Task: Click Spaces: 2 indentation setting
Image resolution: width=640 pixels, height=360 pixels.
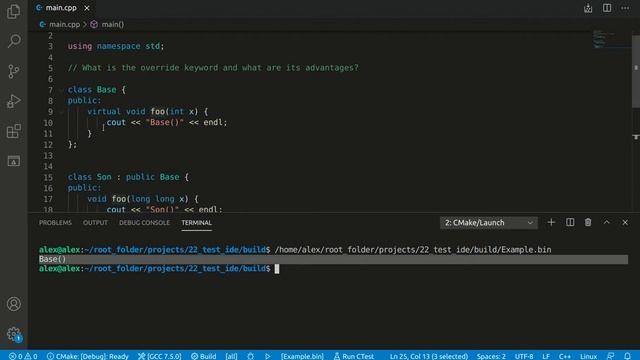Action: pyautogui.click(x=491, y=356)
